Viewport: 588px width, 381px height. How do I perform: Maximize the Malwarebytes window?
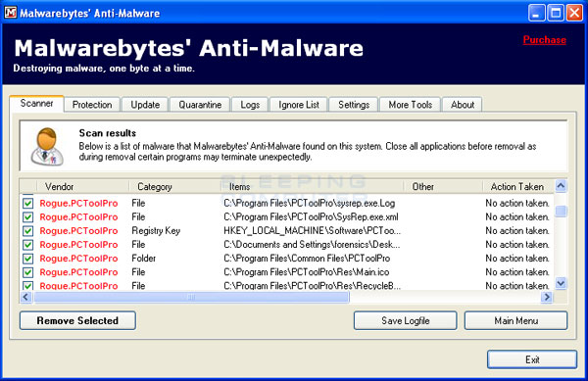556,13
